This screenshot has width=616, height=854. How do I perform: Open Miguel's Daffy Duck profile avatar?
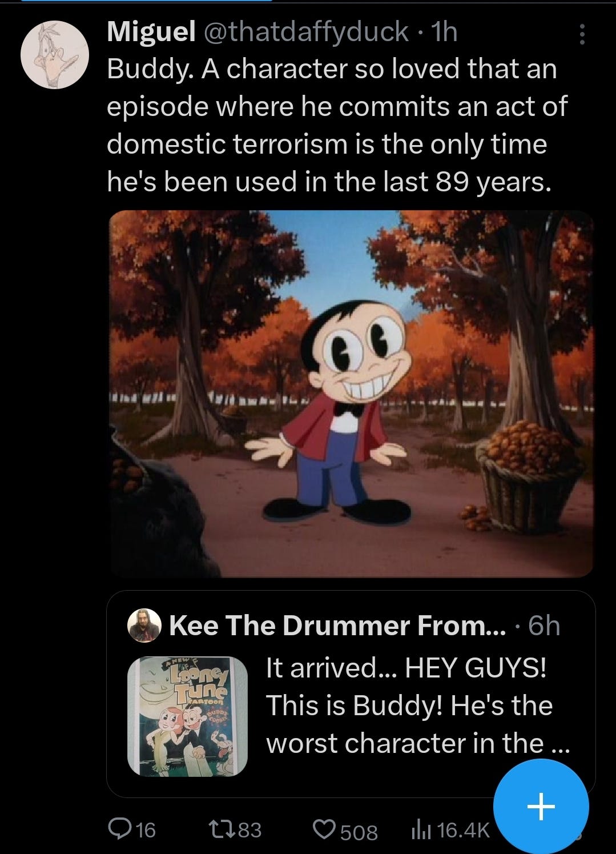coord(54,54)
